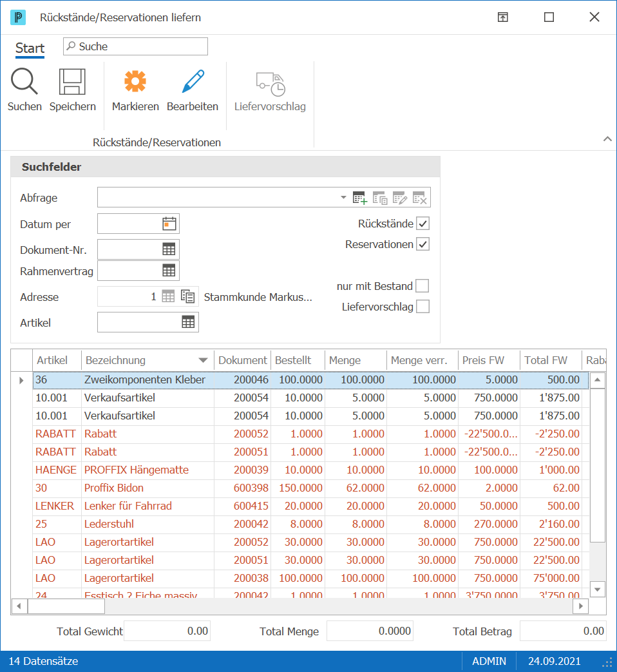Open the Rahmenvertrag lookup table
617x672 pixels.
coord(169,271)
